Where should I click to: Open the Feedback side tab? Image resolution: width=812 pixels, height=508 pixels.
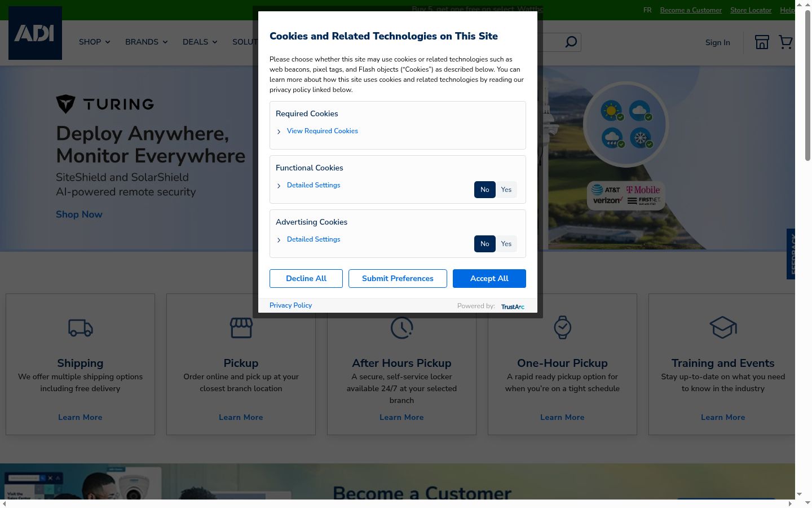pyautogui.click(x=791, y=254)
